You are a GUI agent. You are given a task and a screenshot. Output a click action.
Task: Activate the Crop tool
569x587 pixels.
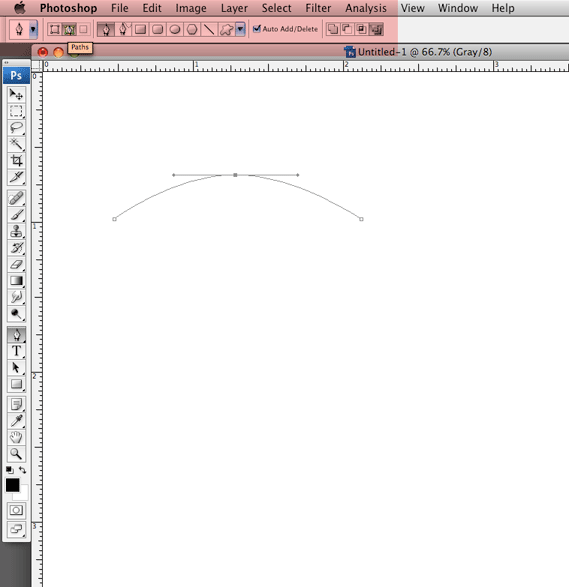click(x=16, y=160)
